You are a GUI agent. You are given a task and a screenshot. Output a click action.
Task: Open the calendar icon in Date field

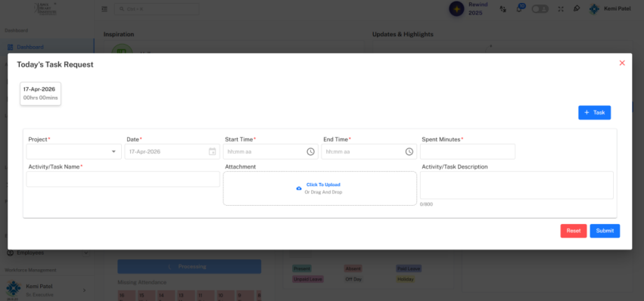(x=213, y=151)
